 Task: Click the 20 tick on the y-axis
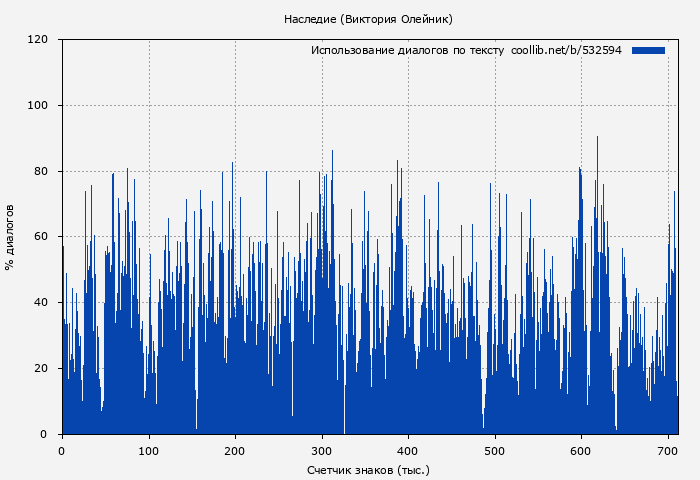point(41,369)
